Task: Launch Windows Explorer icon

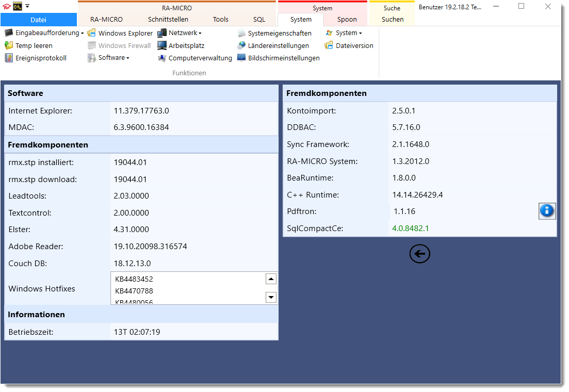Action: tap(92, 33)
